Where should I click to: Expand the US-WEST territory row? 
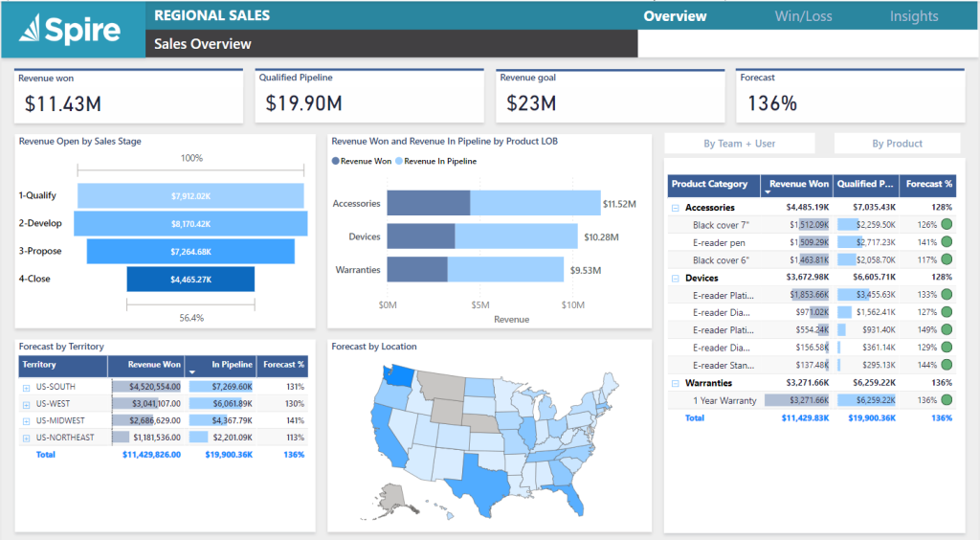(x=26, y=404)
